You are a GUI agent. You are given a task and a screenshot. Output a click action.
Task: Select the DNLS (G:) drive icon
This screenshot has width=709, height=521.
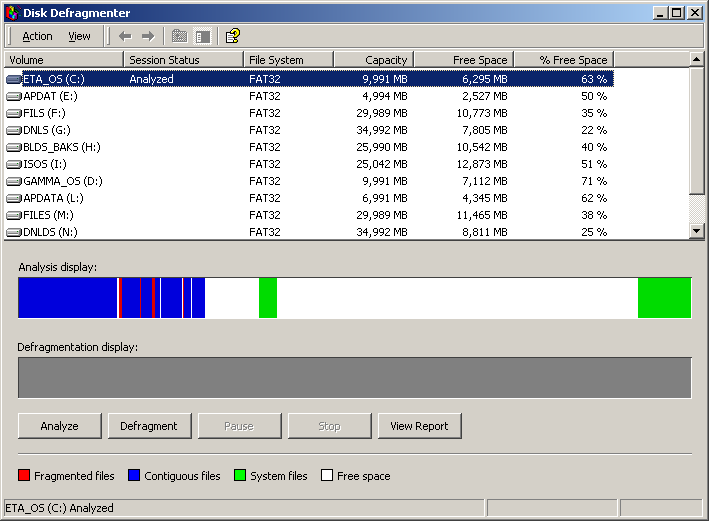click(x=14, y=130)
